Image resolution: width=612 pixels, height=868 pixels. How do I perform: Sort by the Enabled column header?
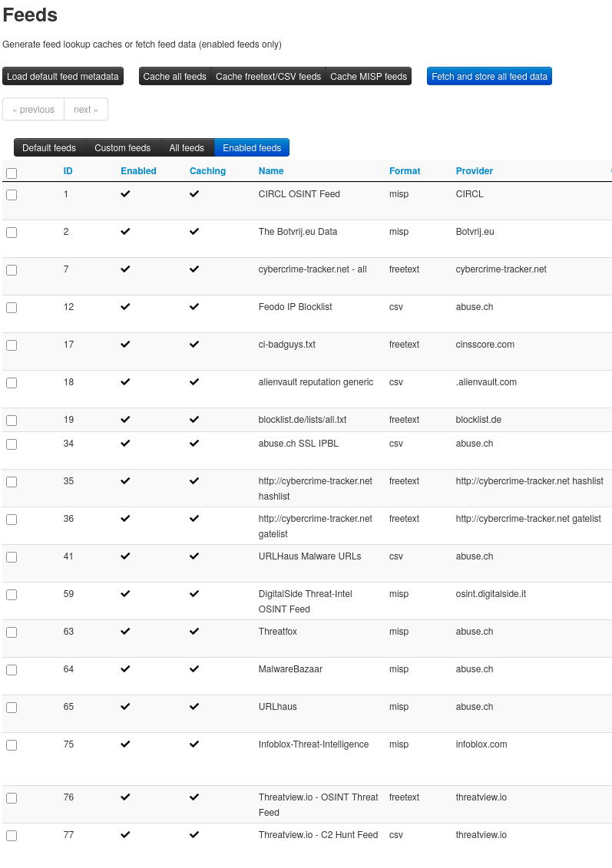pos(138,171)
